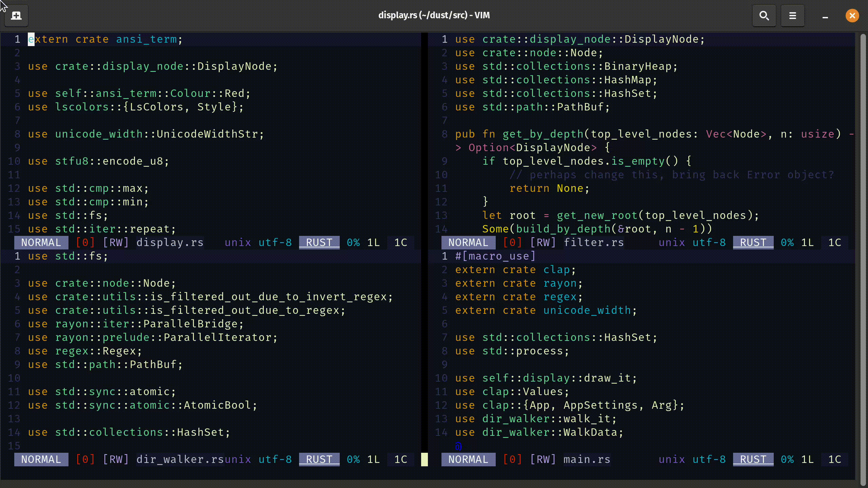Viewport: 868px width, 488px height.
Task: Click the NORMAL mode indicator in display.rs
Action: [x=41, y=243]
